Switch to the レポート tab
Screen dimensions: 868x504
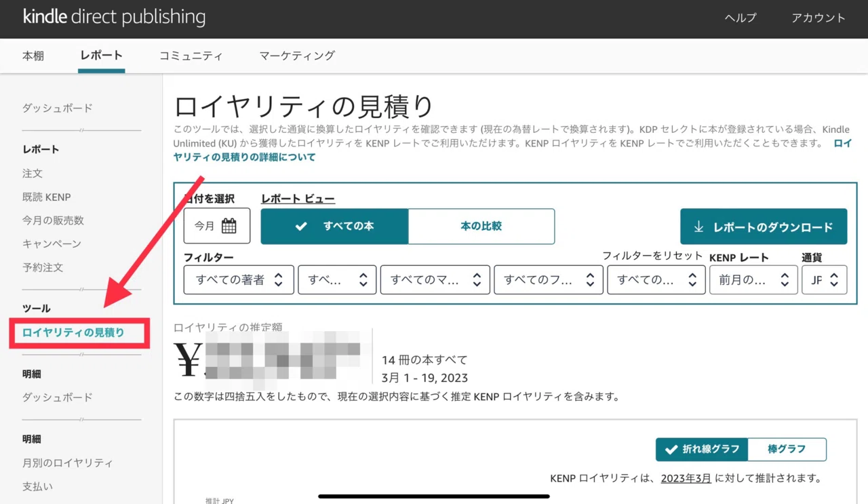point(101,56)
